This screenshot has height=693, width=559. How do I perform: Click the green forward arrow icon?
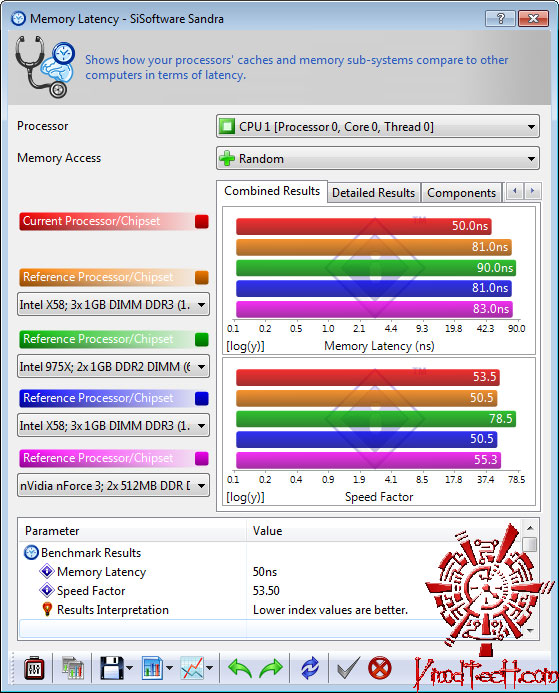pyautogui.click(x=270, y=668)
